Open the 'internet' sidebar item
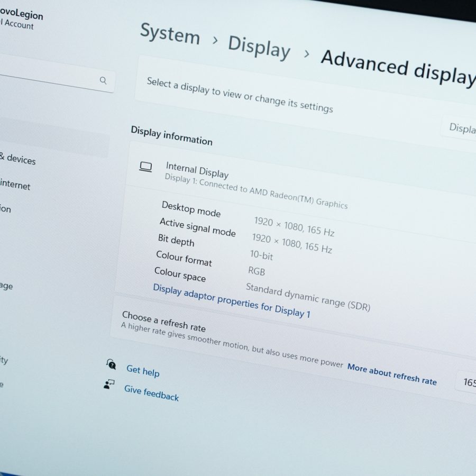476x476 pixels. coord(15,185)
